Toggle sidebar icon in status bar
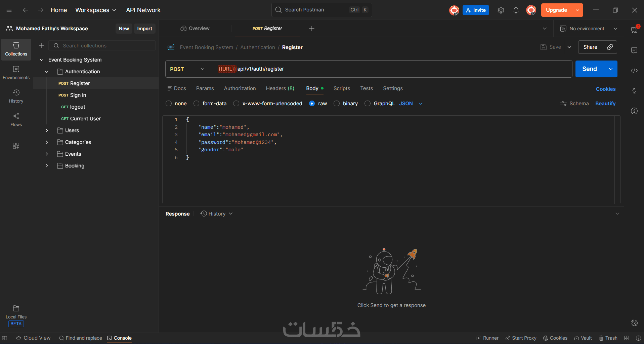The image size is (644, 344). [5, 338]
